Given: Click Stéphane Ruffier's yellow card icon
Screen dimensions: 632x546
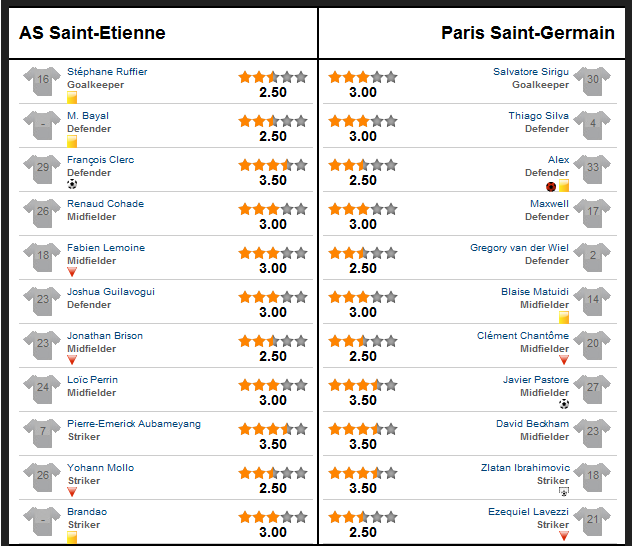Looking at the screenshot, I should pyautogui.click(x=72, y=98).
